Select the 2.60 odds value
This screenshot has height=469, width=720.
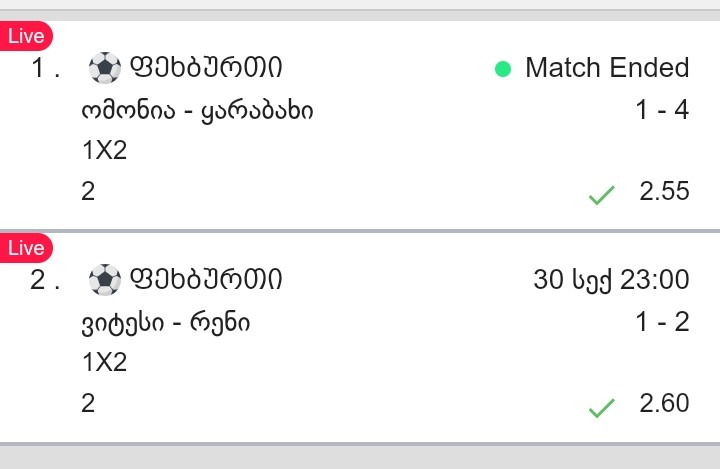pos(664,403)
